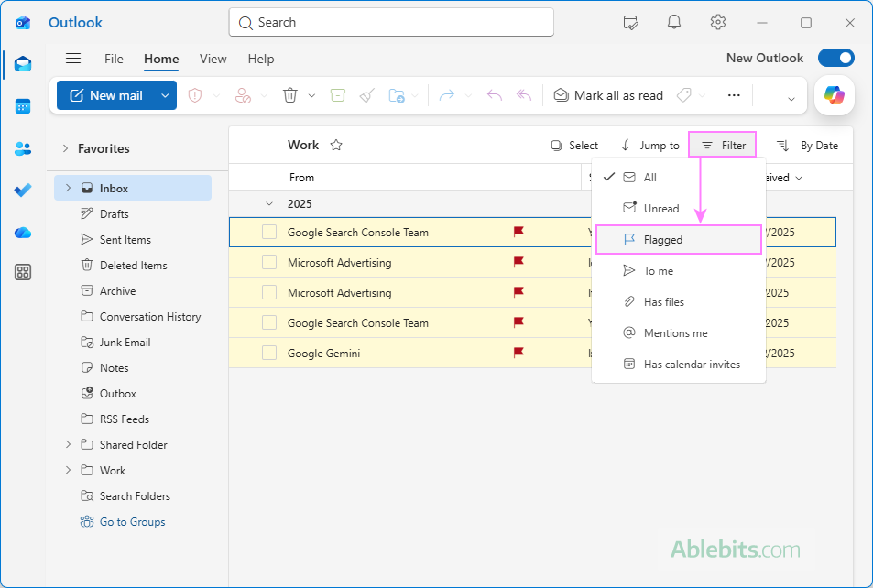Open the Categorize dropdown arrow
Viewport: 873px width, 588px height.
point(702,96)
